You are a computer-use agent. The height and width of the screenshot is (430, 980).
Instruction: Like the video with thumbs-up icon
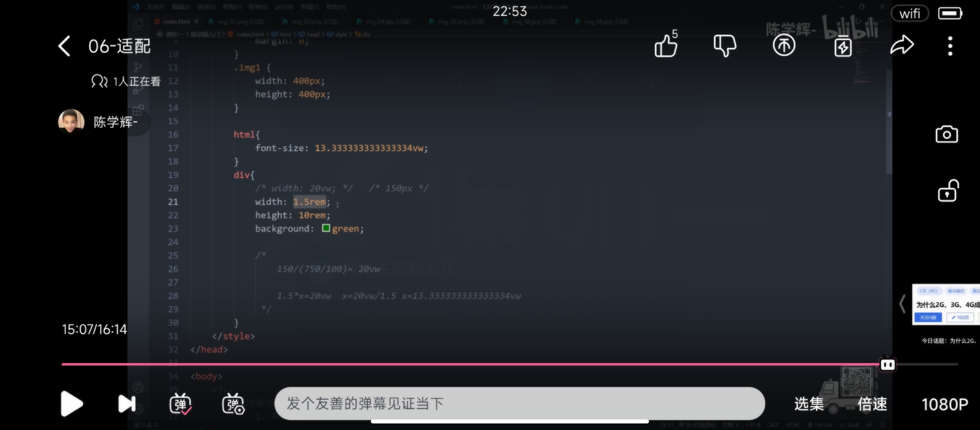pyautogui.click(x=666, y=46)
